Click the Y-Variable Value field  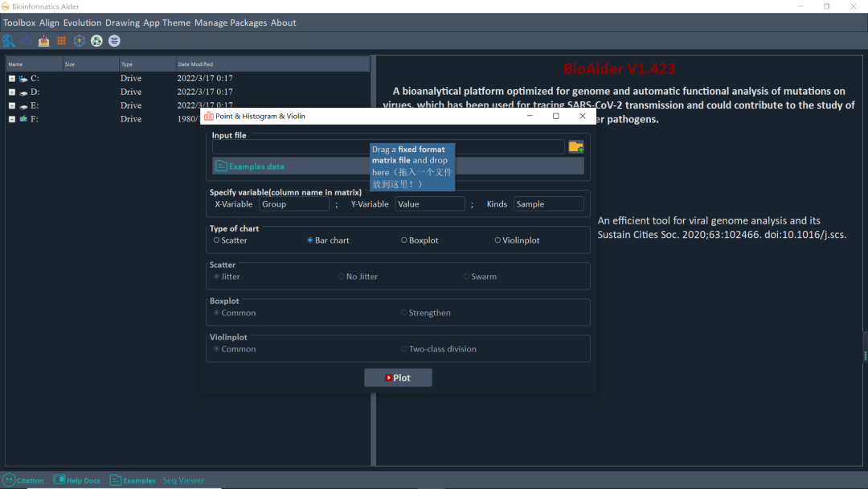tap(429, 204)
